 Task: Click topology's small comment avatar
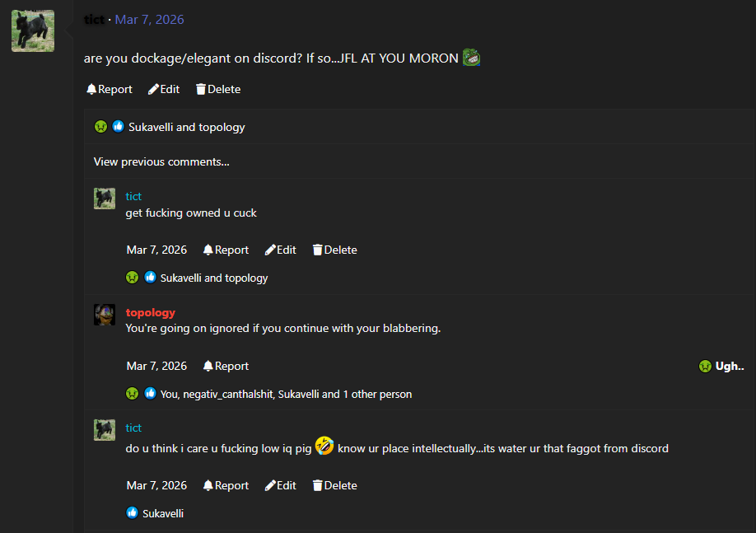click(105, 315)
